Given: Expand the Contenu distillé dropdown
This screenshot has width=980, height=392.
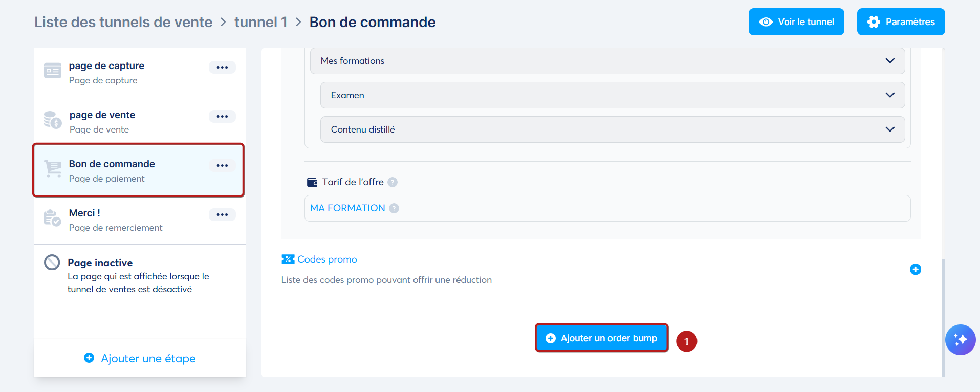Looking at the screenshot, I should click(x=613, y=129).
